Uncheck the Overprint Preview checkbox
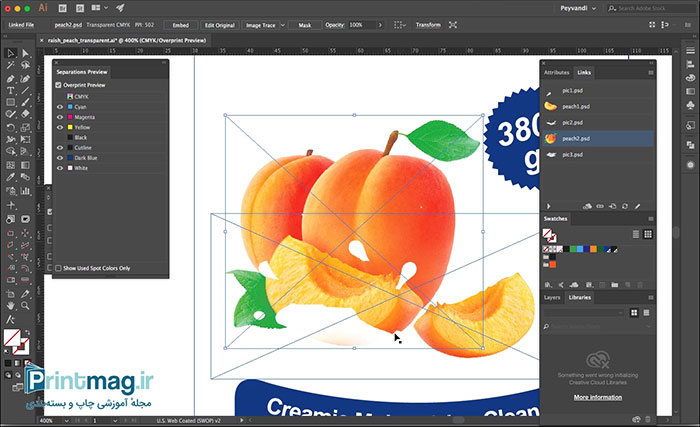Viewport: 700px width, 427px height. (59, 86)
